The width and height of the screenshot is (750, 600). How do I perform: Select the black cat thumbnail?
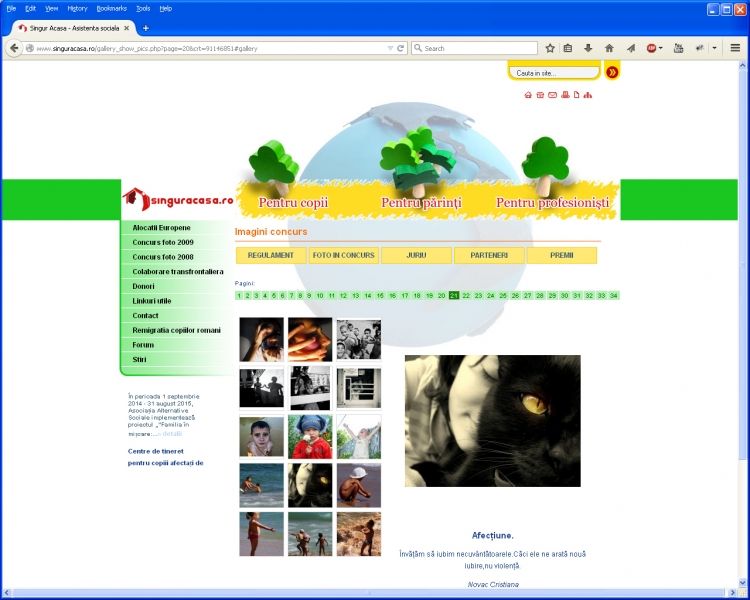(310, 485)
